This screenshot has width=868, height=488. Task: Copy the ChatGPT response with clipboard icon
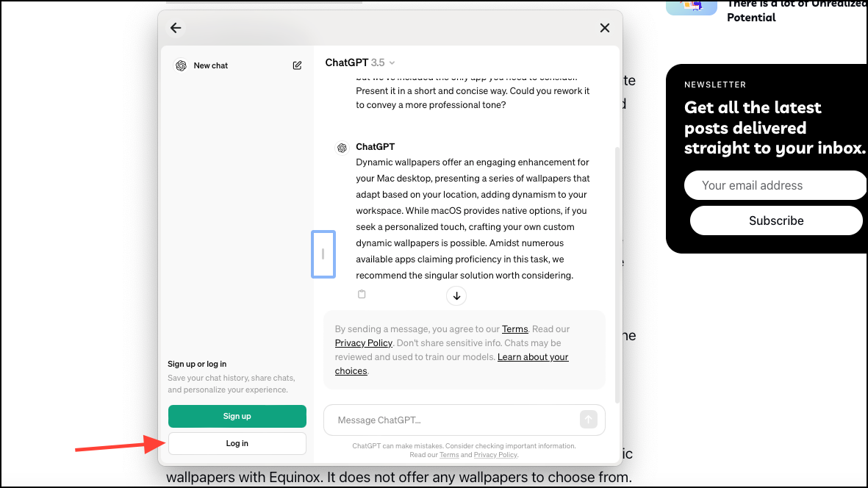click(x=362, y=294)
